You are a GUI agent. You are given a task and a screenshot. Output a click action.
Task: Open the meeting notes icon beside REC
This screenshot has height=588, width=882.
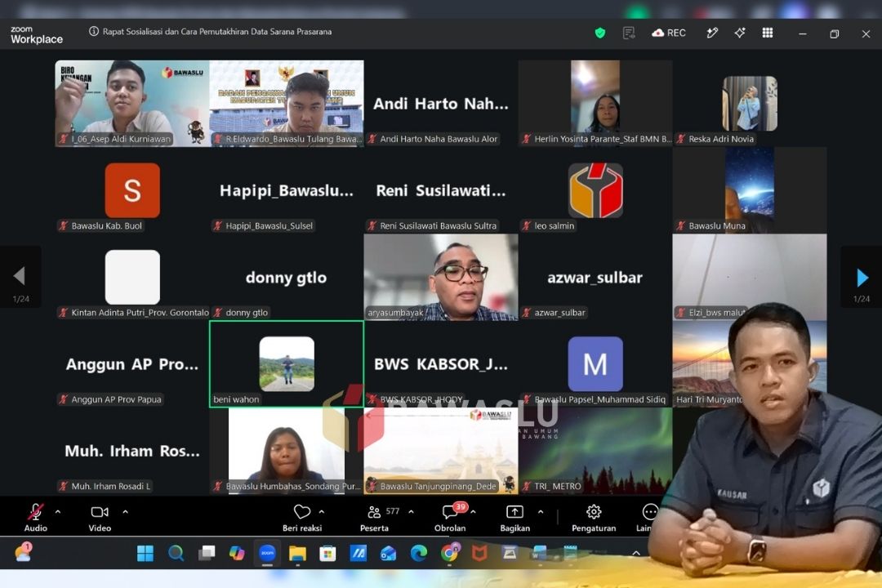[629, 33]
